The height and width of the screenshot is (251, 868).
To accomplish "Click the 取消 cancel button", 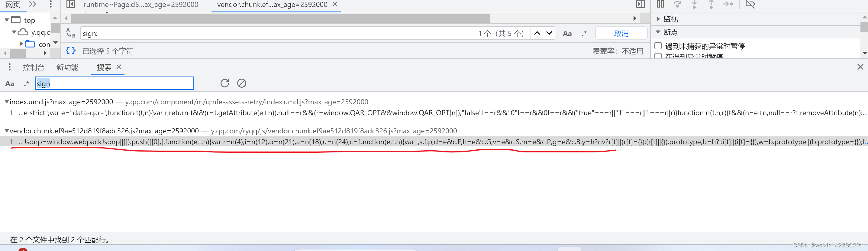I will point(621,33).
